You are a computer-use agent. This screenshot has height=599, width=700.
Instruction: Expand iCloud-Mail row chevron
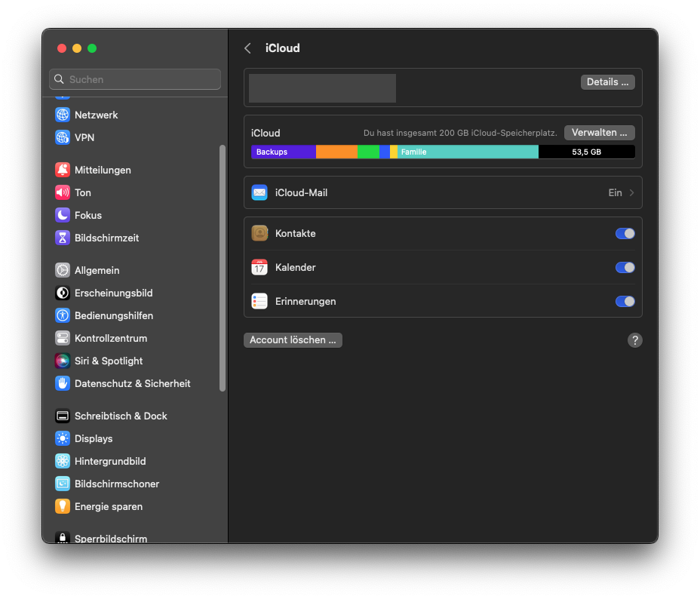631,193
